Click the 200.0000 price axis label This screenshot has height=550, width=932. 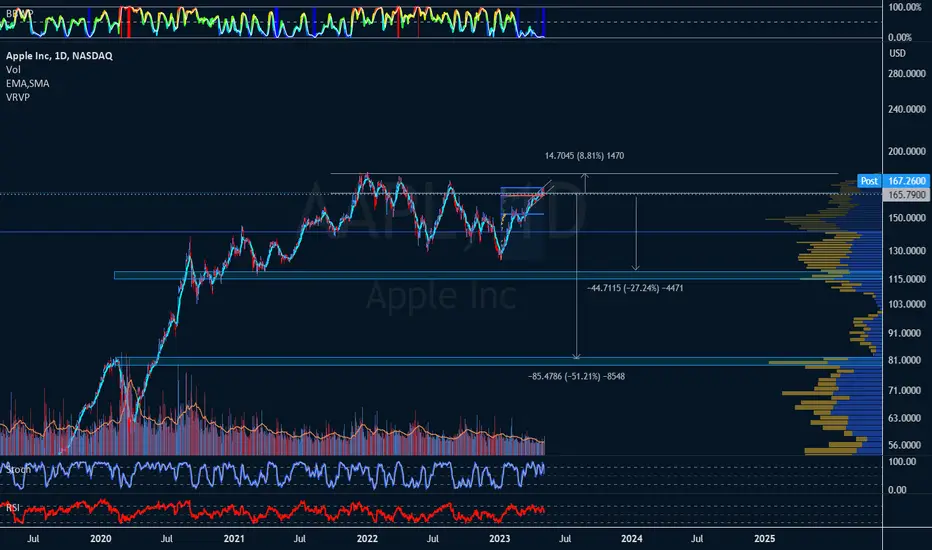pos(907,152)
